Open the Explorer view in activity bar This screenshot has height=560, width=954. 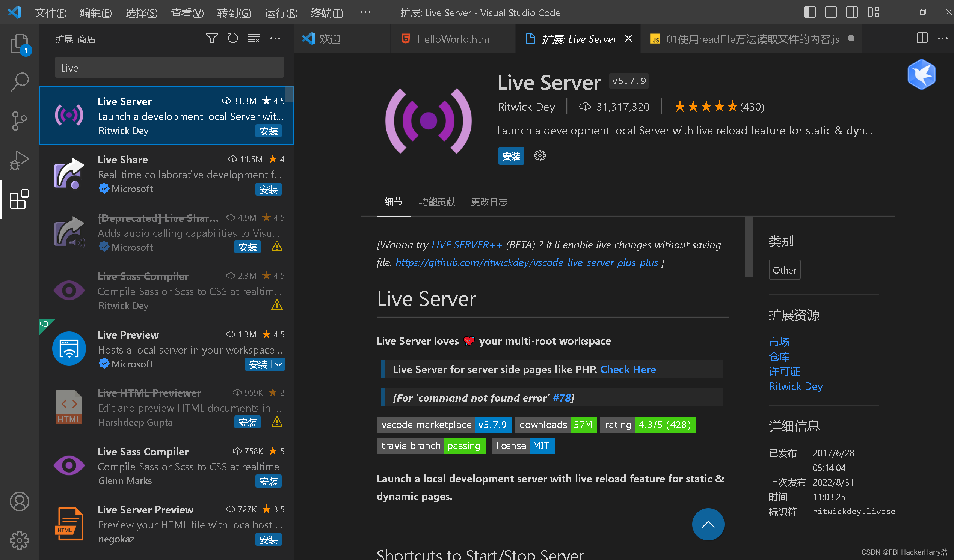(19, 44)
